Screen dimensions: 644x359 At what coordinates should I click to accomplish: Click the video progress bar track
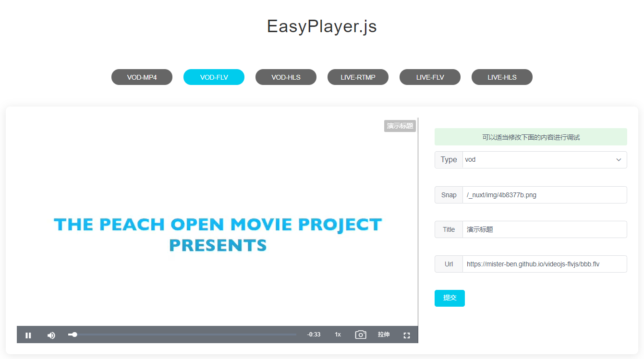click(x=182, y=335)
